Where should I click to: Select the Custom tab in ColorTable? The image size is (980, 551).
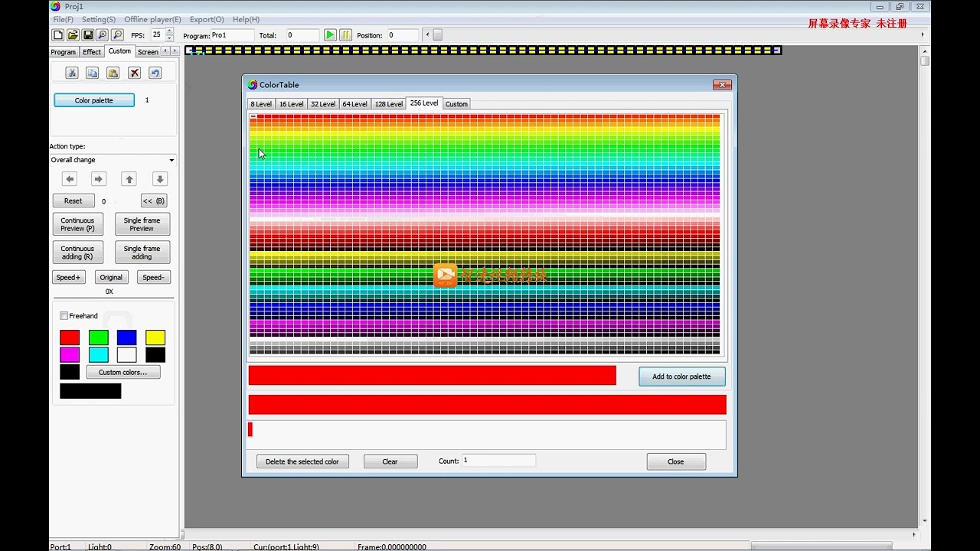tap(456, 104)
